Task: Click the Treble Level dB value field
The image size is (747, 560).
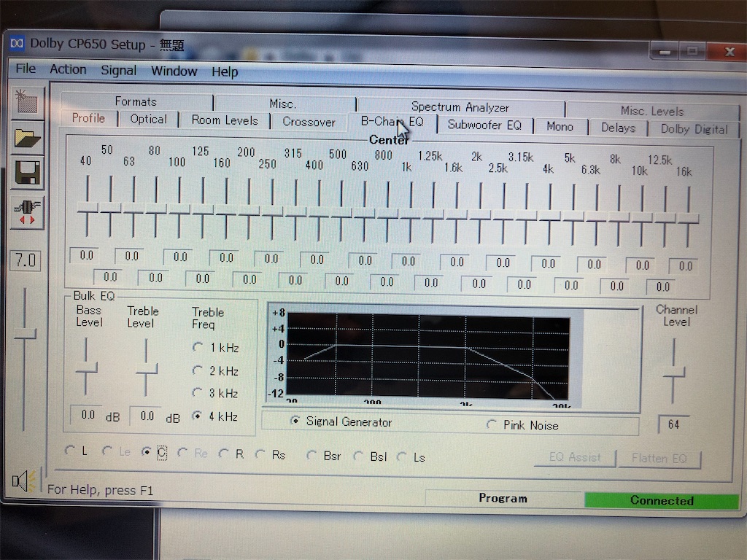Action: (x=146, y=416)
